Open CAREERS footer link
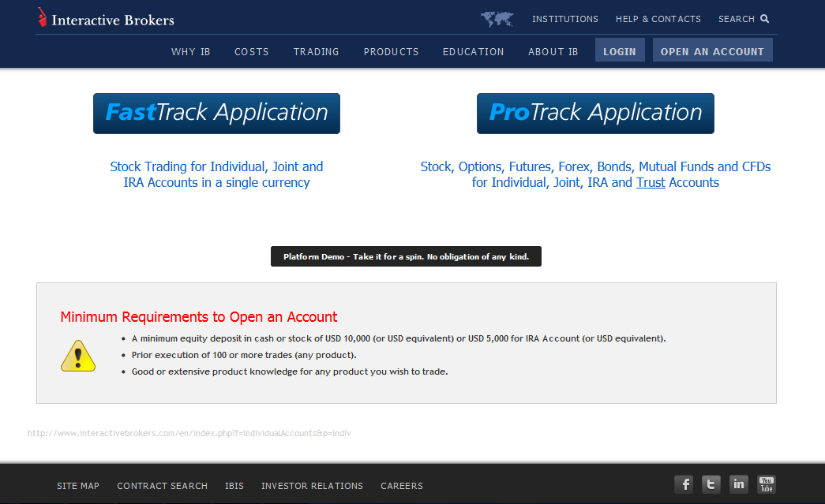825x504 pixels. pyautogui.click(x=402, y=486)
